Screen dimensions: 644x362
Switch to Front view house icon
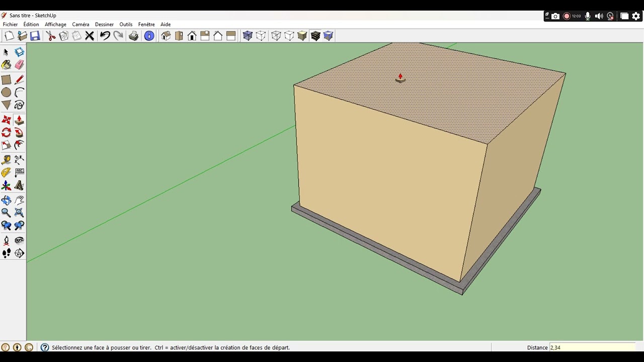tap(192, 36)
